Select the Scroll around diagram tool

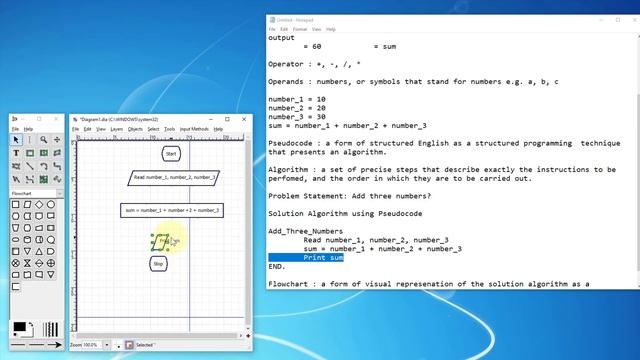(57, 140)
